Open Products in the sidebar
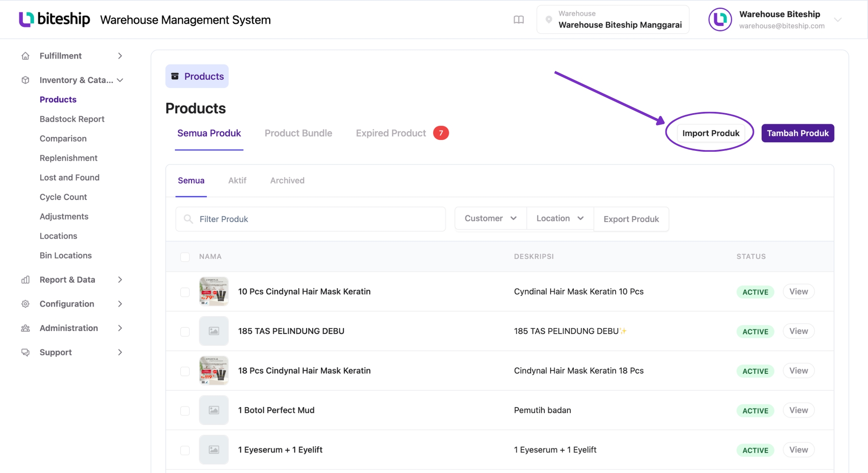 58,100
